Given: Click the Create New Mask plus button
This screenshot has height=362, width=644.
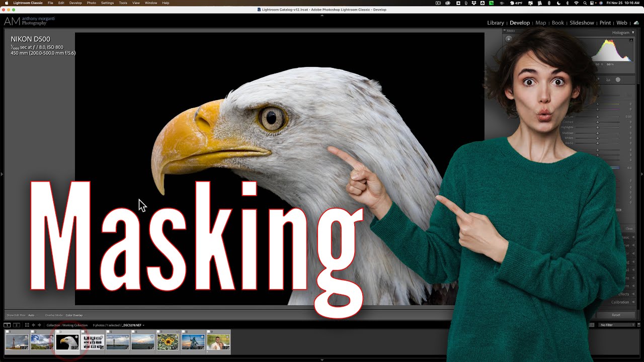Looking at the screenshot, I should tap(509, 39).
